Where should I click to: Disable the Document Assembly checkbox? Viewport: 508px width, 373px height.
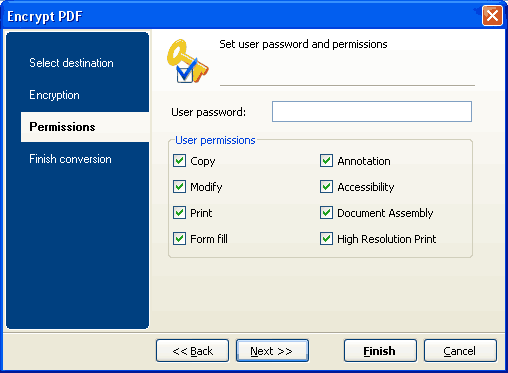(326, 213)
